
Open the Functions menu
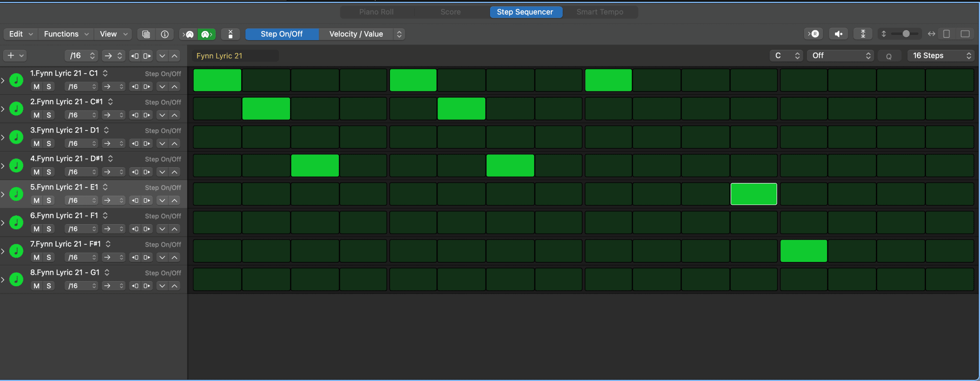pos(66,34)
